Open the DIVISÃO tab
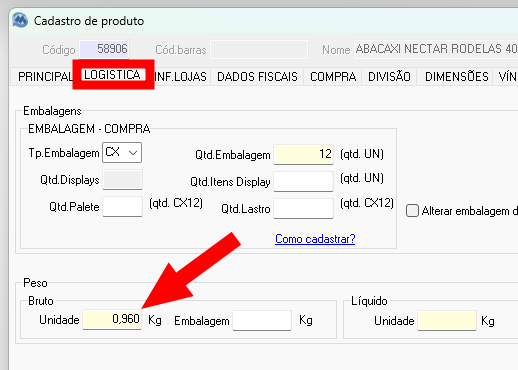This screenshot has height=370, width=518. click(389, 77)
